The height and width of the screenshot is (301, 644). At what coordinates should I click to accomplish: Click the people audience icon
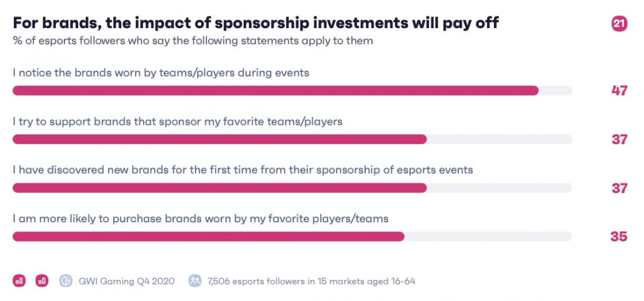195,281
